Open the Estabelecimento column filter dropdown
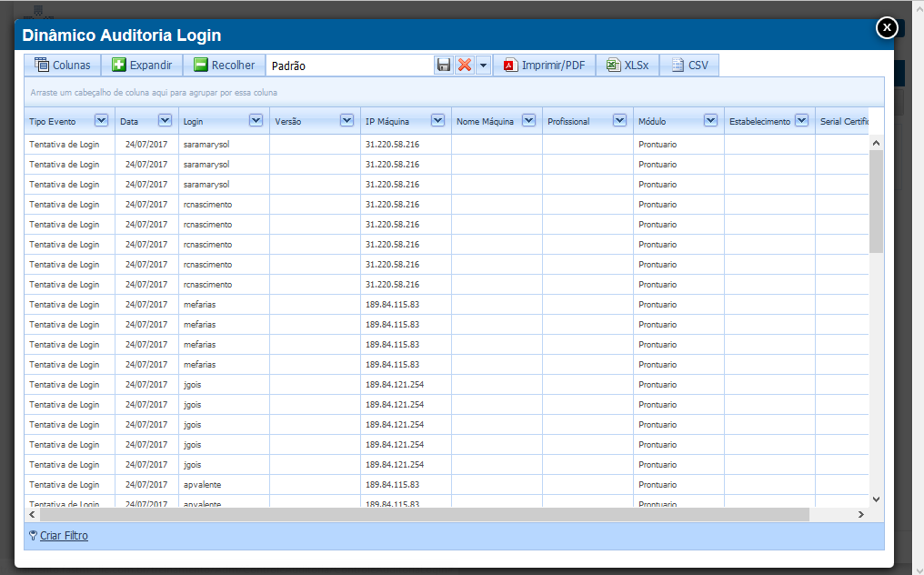The image size is (924, 575). click(801, 120)
